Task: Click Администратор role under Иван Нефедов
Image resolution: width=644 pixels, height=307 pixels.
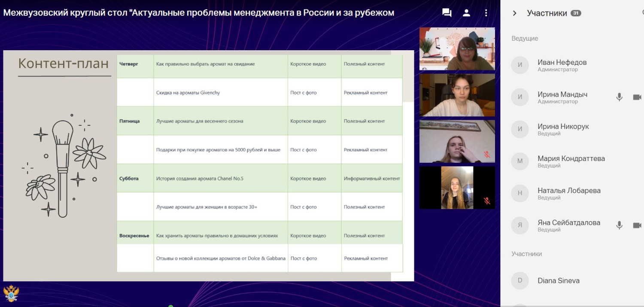Action: pos(558,70)
